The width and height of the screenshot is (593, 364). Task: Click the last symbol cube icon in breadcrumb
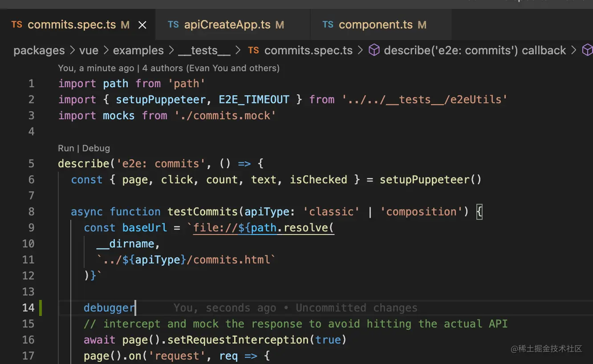pos(587,50)
